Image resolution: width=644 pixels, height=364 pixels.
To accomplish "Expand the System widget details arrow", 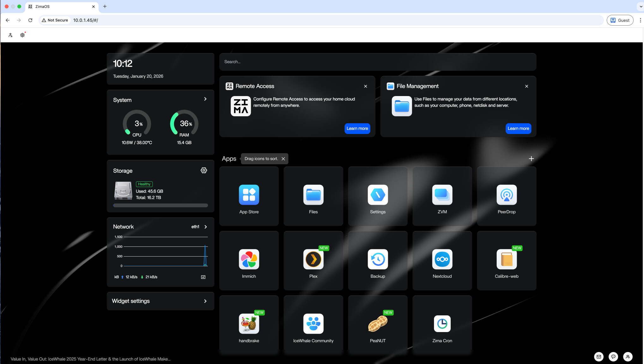I will pos(205,99).
